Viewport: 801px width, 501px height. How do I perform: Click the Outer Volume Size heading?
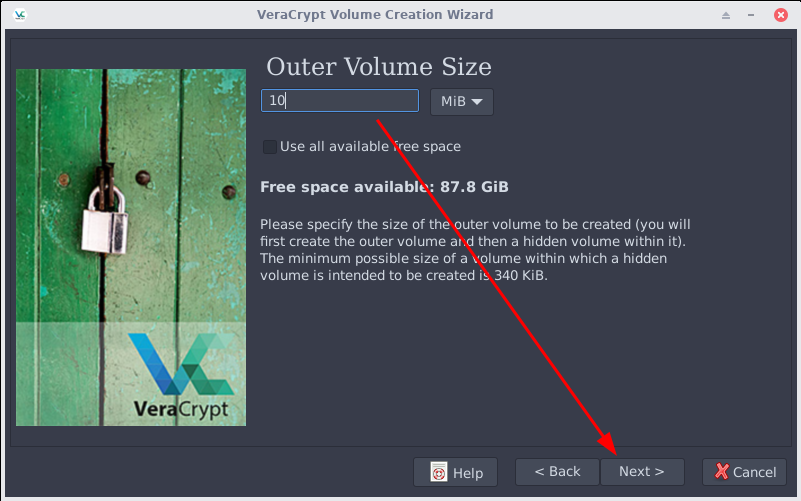379,67
